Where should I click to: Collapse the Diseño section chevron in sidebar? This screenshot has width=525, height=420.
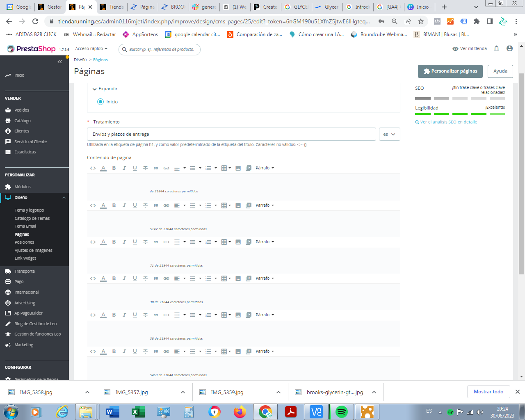point(64,198)
